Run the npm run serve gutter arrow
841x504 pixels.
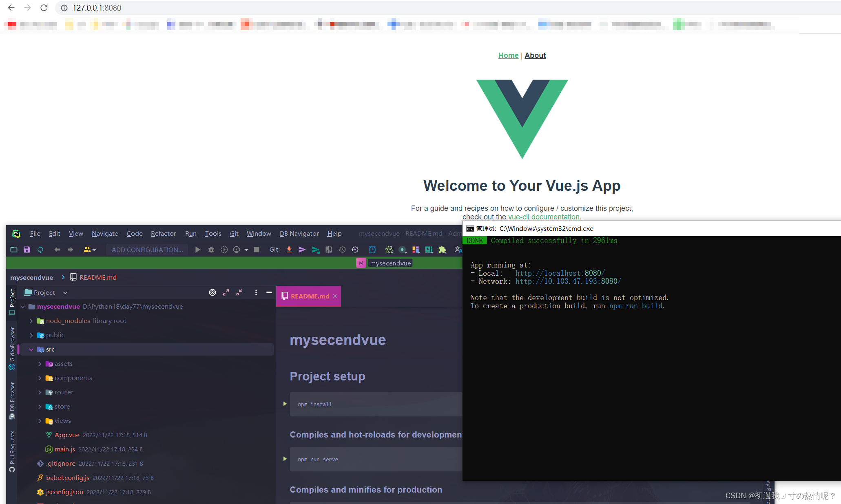285,459
